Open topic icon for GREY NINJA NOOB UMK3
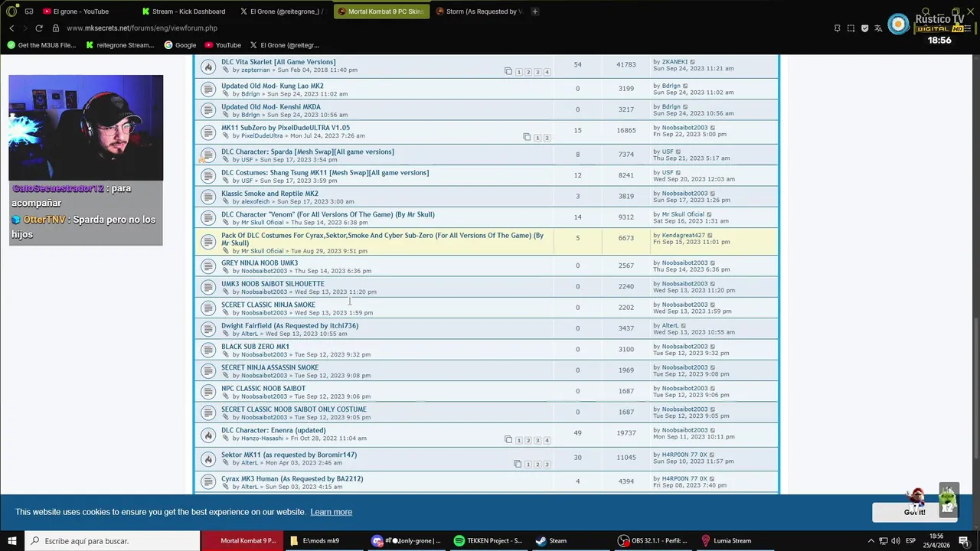The height and width of the screenshot is (551, 980). (207, 266)
